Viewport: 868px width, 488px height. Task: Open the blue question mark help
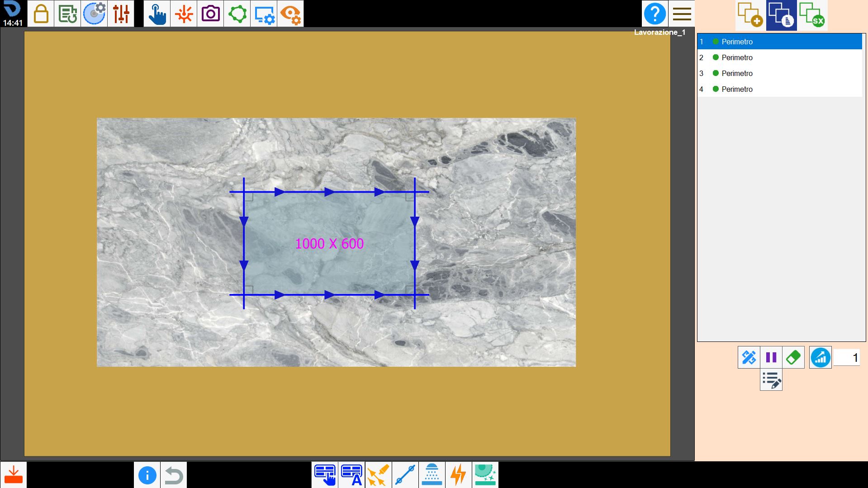(655, 14)
